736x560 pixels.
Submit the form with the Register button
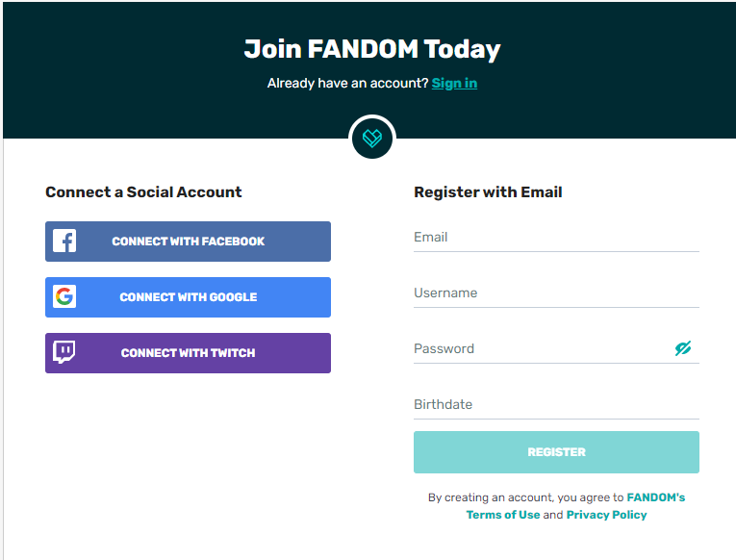tap(556, 452)
